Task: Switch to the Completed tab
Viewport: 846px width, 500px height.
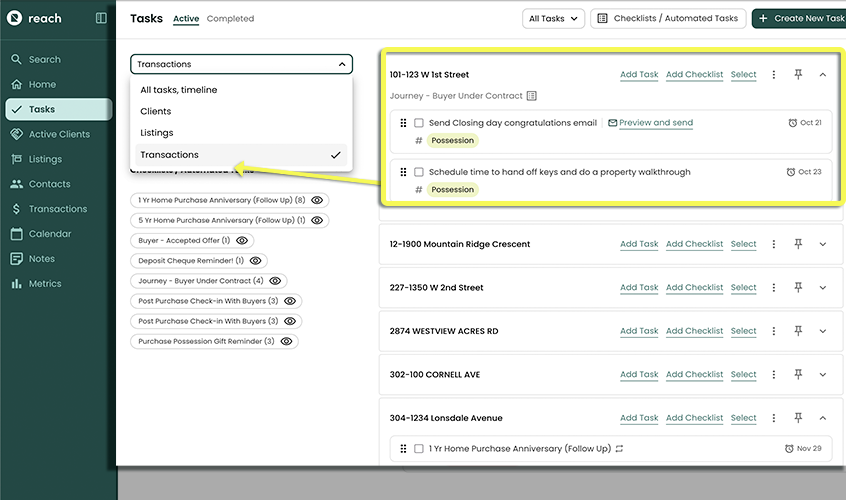Action: pyautogui.click(x=230, y=19)
